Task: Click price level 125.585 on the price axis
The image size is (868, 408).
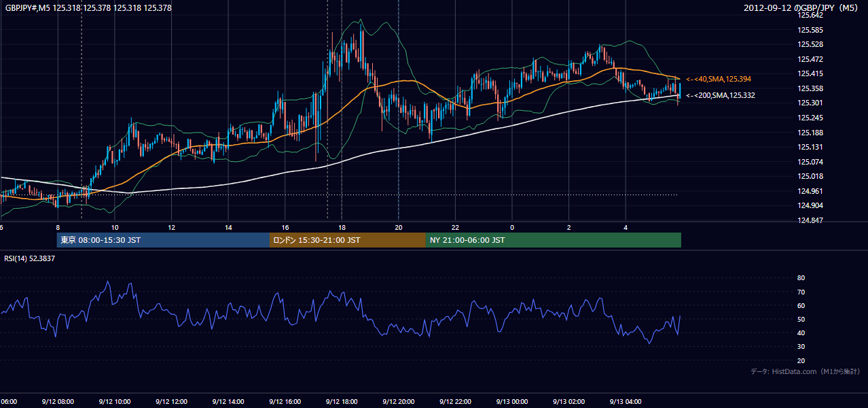Action: [810, 30]
